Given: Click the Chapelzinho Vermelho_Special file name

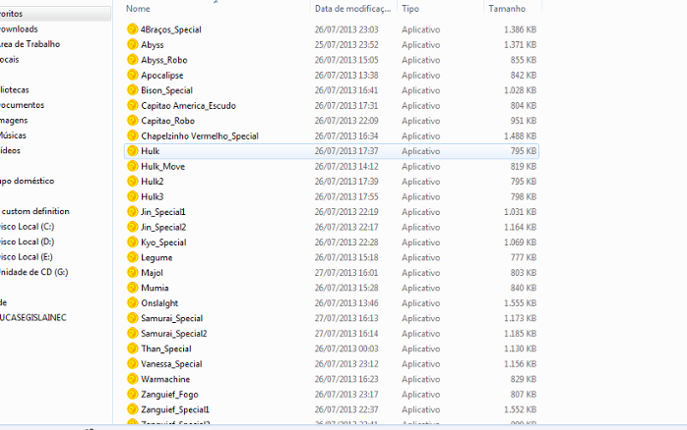Looking at the screenshot, I should [x=200, y=136].
